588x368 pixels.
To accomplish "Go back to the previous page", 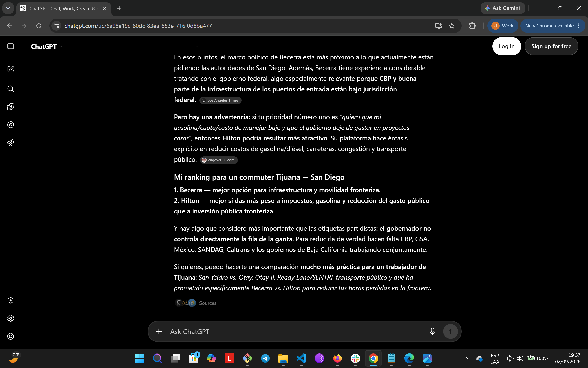I will coord(9,26).
